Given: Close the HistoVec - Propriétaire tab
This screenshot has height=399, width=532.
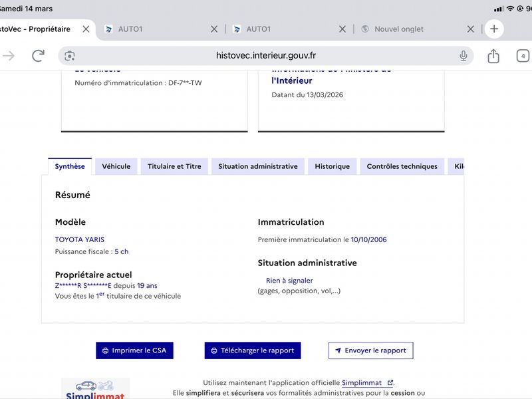Looking at the screenshot, I should coord(86,29).
